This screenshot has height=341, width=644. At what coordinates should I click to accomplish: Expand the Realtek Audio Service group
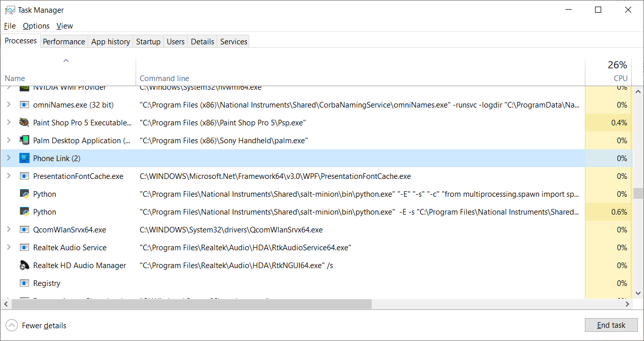pos(8,247)
